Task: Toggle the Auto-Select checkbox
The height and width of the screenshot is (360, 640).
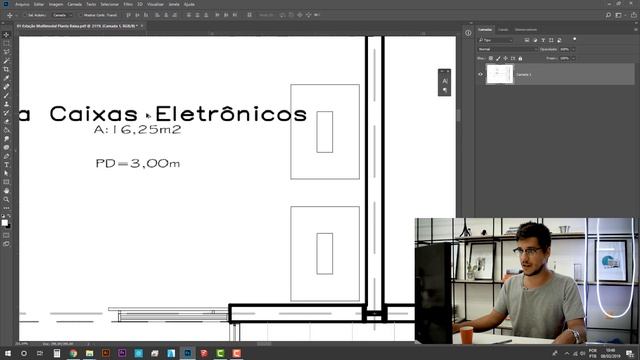Action: [x=24, y=15]
